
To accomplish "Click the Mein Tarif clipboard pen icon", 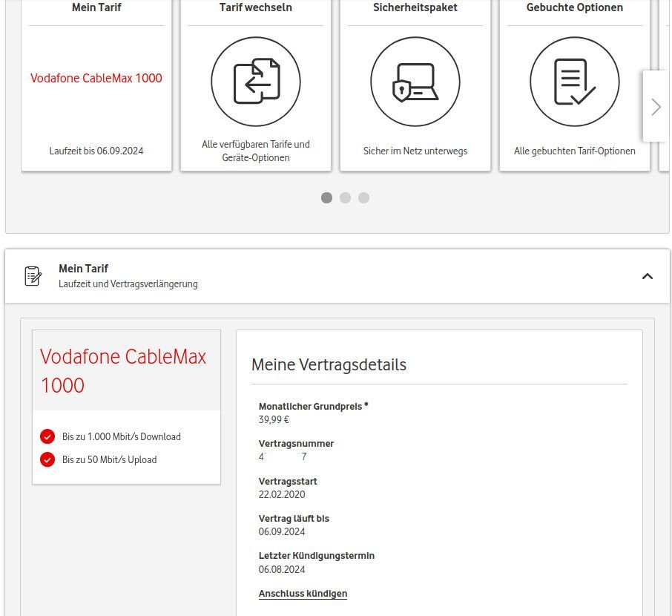I will click(33, 276).
